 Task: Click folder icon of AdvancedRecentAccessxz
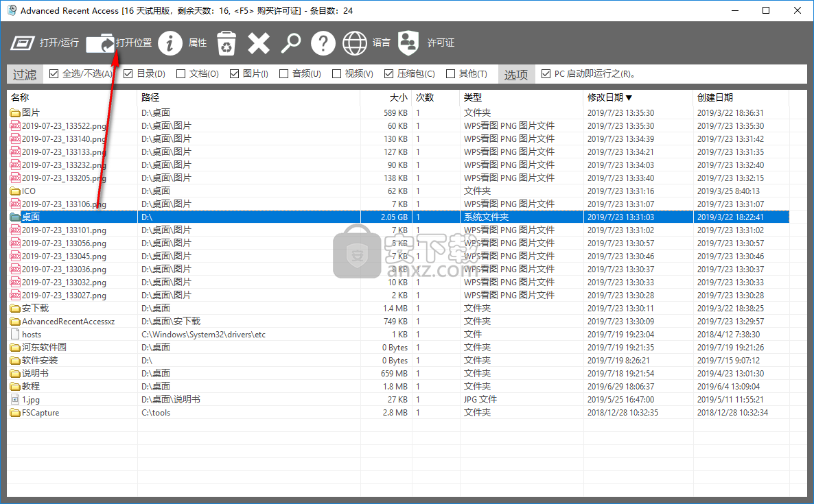click(15, 321)
